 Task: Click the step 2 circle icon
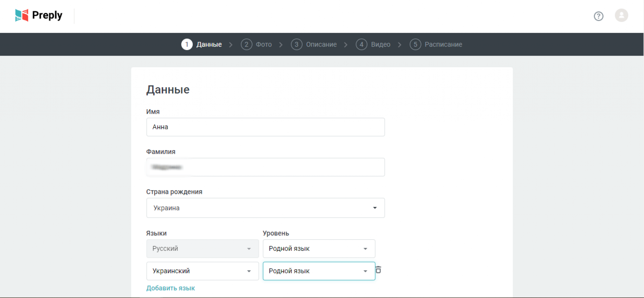tap(246, 44)
